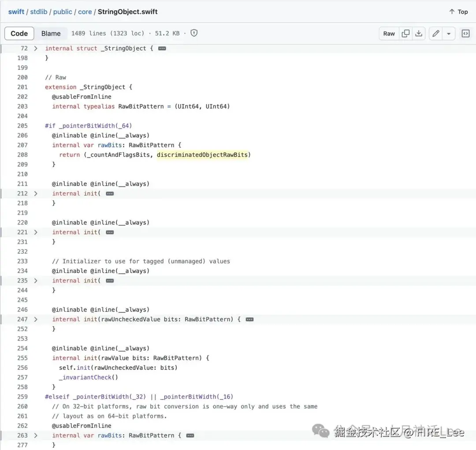This screenshot has width=476, height=450.
Task: Select line number 259
Action: coord(22,397)
